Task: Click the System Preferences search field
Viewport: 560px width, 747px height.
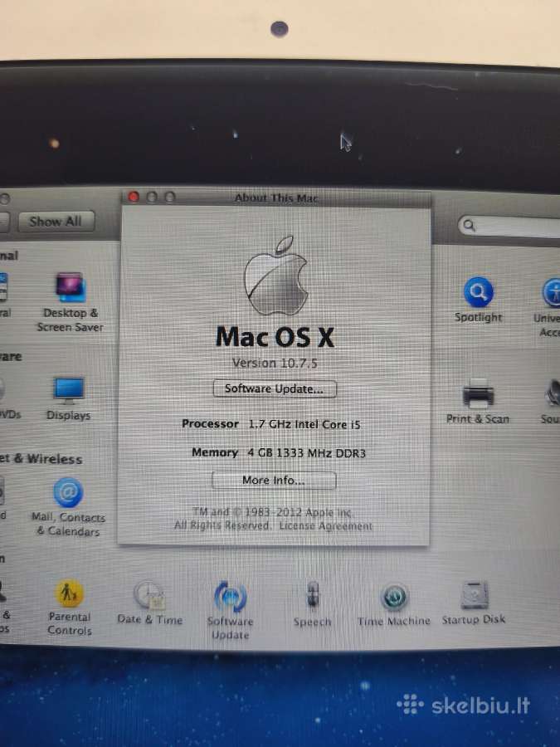Action: point(509,226)
